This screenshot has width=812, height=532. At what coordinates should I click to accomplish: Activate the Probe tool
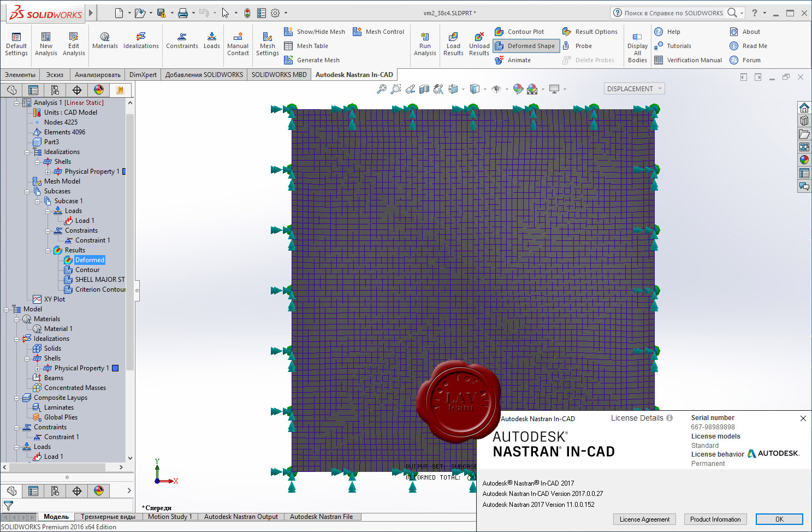coord(577,46)
